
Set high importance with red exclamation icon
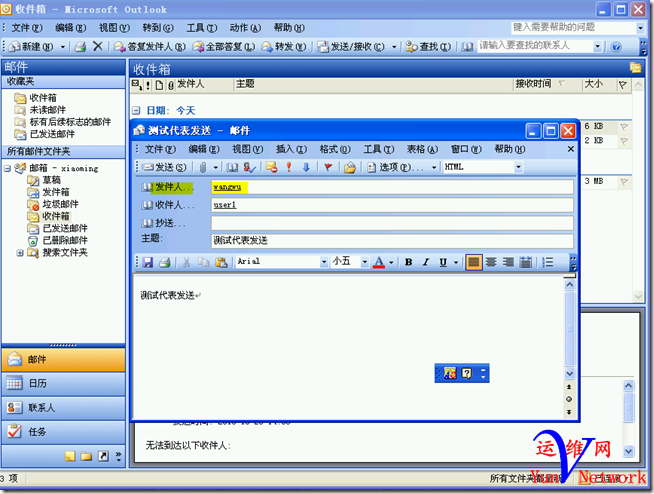click(289, 167)
